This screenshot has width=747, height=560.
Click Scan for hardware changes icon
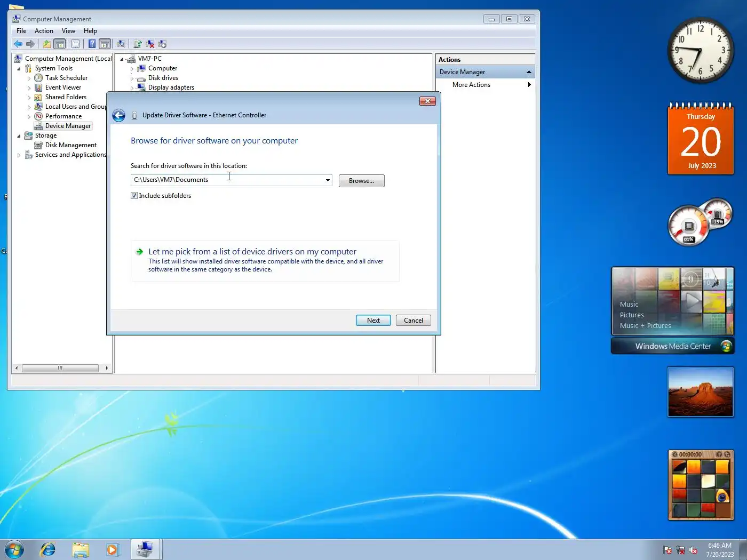point(121,44)
